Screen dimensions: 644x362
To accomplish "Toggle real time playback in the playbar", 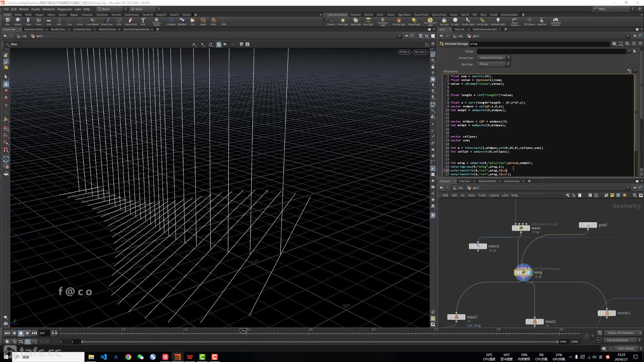I will [28, 342].
